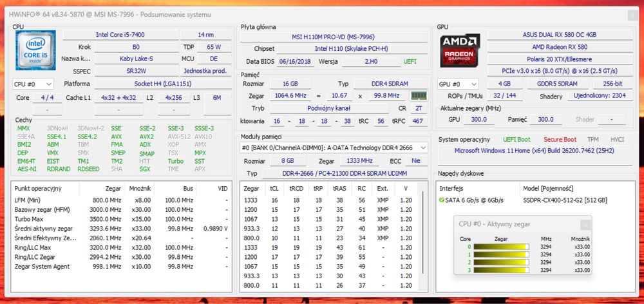The width and height of the screenshot is (644, 304).
Task: Click the BIOS date 06/16/2018 field
Action: tap(296, 62)
